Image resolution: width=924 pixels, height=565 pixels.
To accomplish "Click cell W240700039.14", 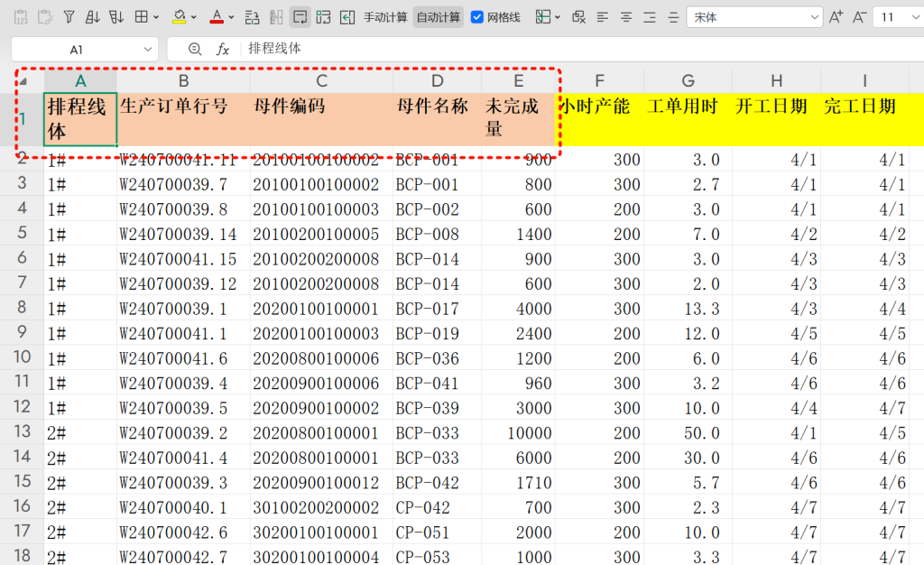I will tap(183, 234).
